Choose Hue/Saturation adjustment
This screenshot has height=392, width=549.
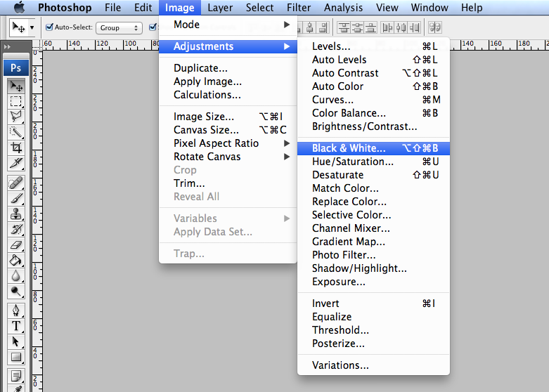pyautogui.click(x=373, y=162)
